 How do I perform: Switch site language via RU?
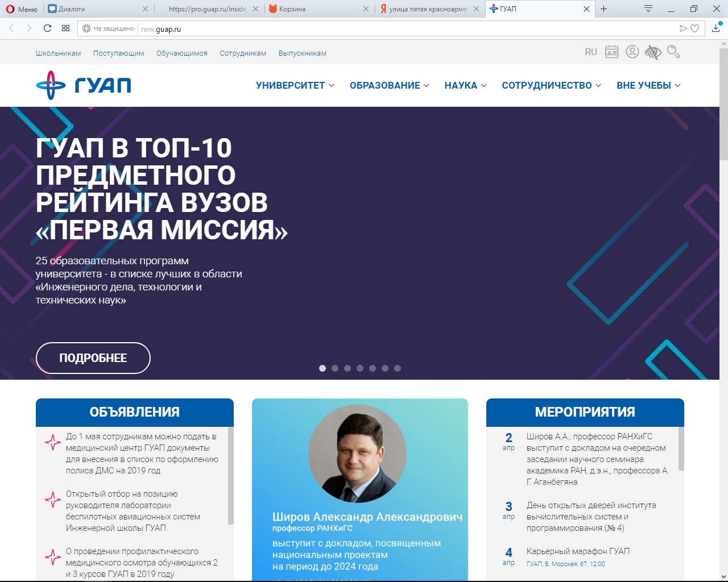tap(591, 52)
